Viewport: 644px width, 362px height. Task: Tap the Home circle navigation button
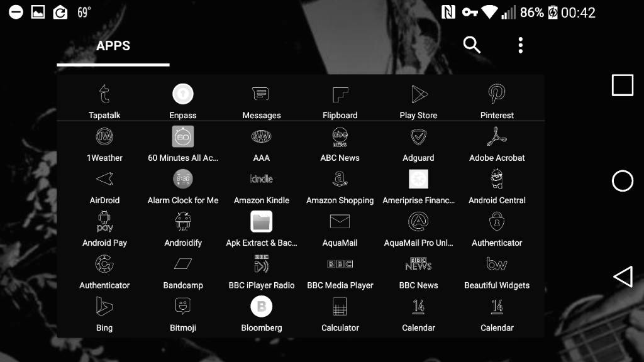622,180
